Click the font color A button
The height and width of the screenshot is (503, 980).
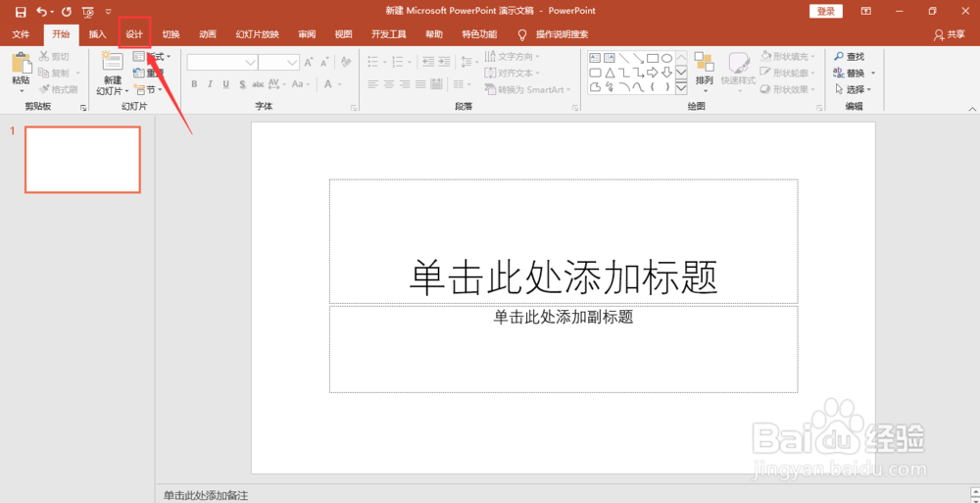(x=328, y=84)
